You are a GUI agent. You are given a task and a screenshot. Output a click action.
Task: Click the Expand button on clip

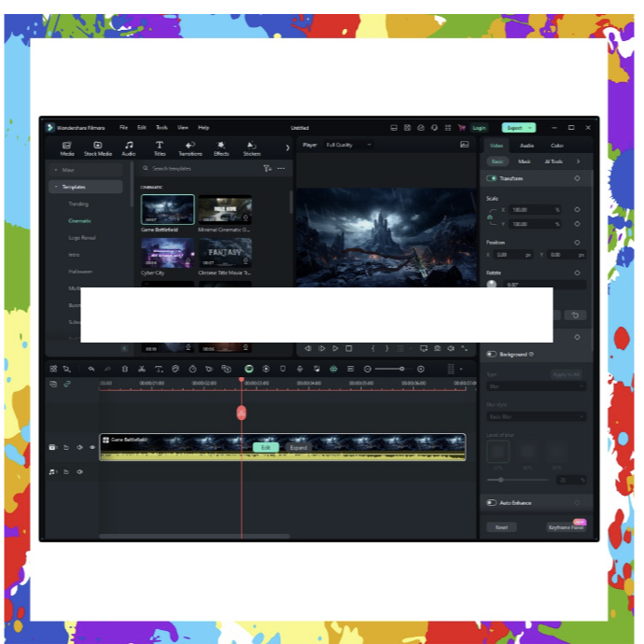(x=298, y=448)
